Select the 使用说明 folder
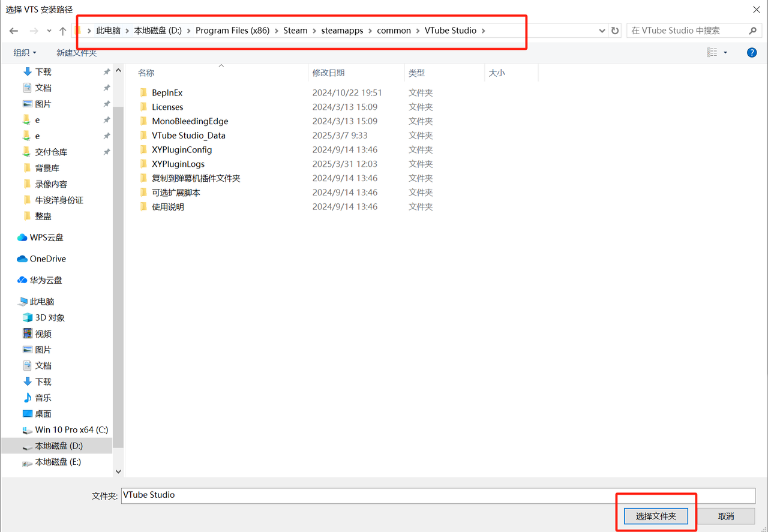Image resolution: width=768 pixels, height=532 pixels. coord(168,207)
